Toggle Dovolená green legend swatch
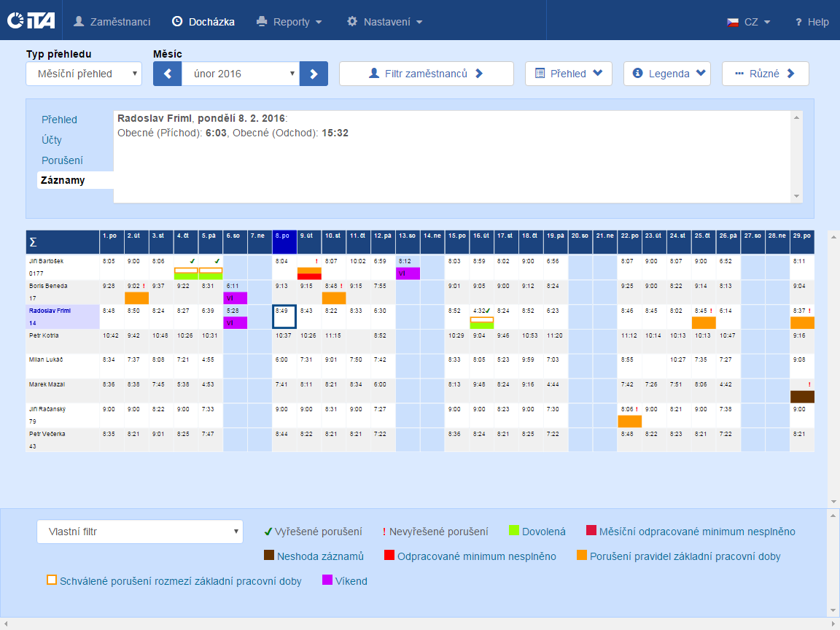Image resolution: width=840 pixels, height=630 pixels. [513, 531]
